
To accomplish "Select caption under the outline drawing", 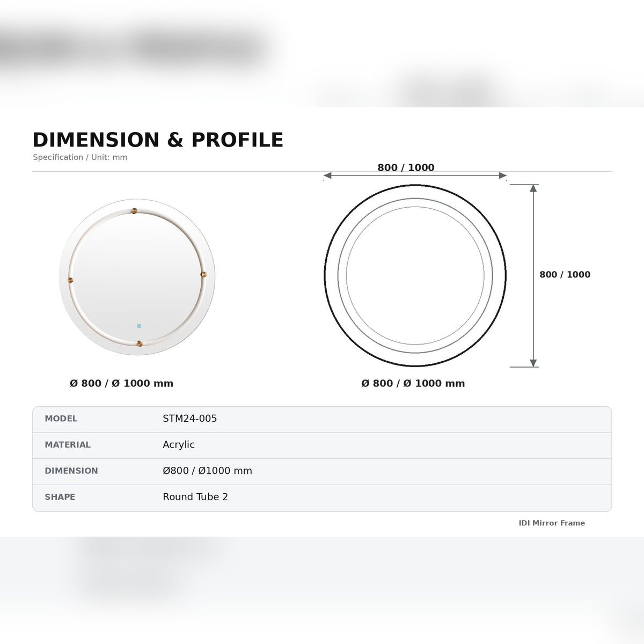I will tap(413, 383).
